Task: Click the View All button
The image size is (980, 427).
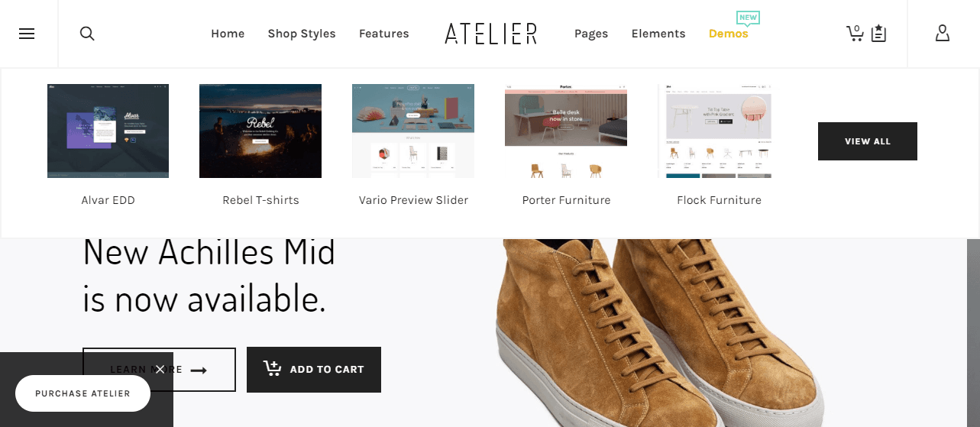Action: click(868, 141)
